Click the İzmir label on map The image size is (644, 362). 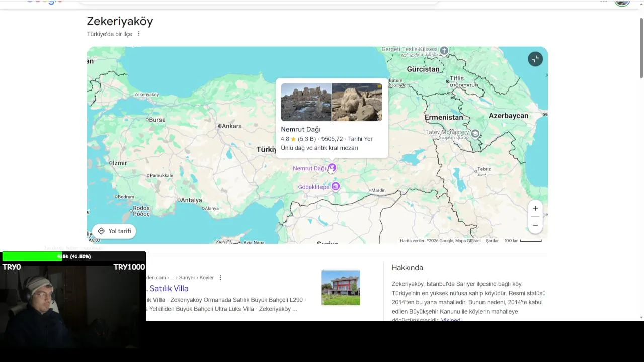coord(119,163)
